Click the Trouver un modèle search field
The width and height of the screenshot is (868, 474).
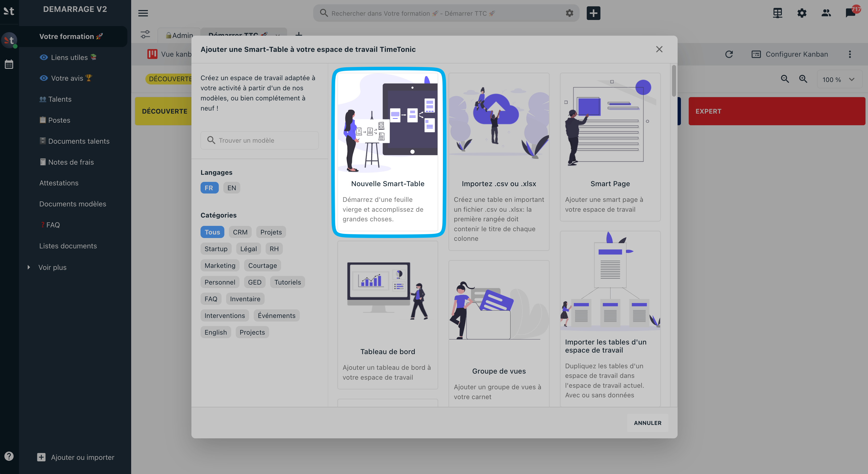point(260,140)
